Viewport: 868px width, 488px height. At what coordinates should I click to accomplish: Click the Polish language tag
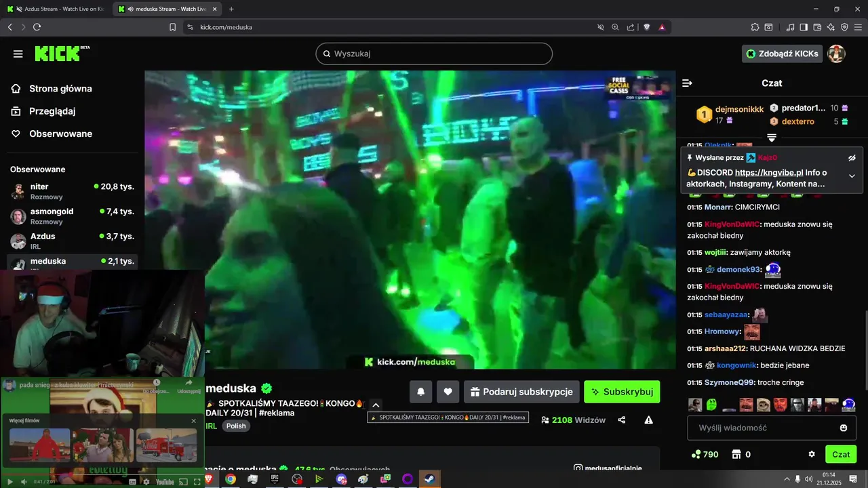pos(236,426)
